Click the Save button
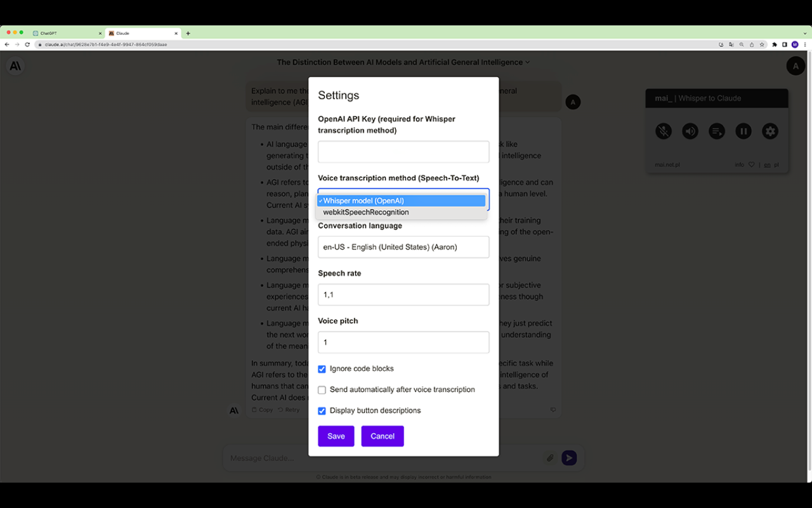812x508 pixels. tap(336, 436)
